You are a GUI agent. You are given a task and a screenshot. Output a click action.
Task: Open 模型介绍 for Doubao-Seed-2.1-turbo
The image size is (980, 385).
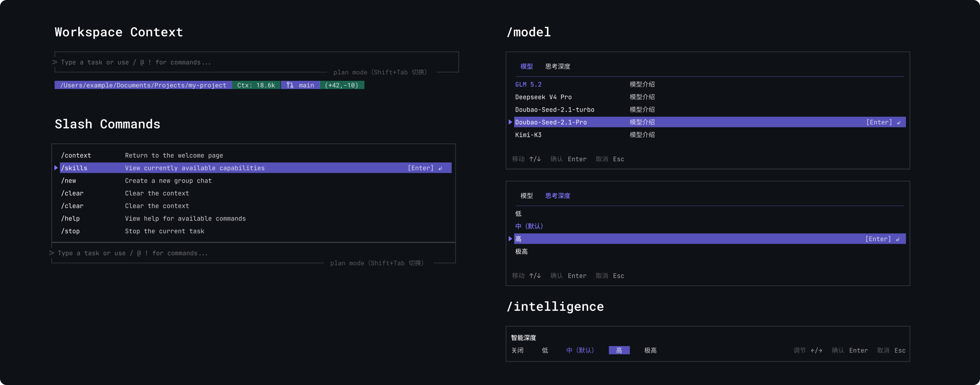(x=642, y=110)
